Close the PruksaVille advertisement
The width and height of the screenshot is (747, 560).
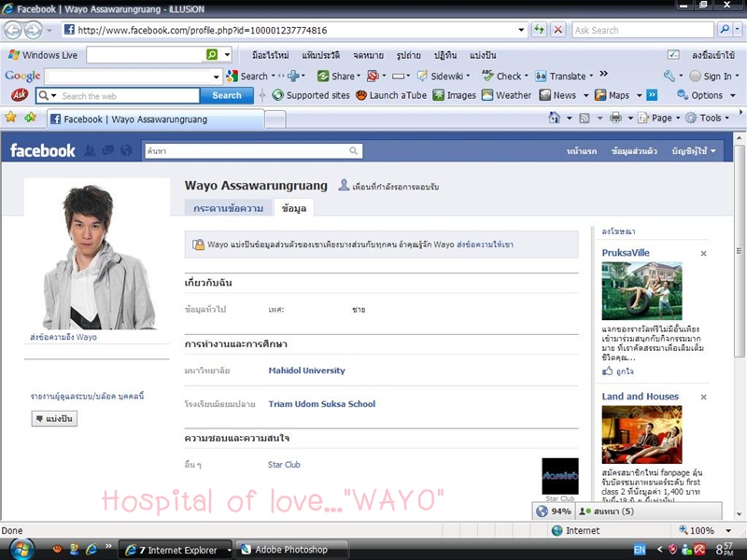(703, 253)
